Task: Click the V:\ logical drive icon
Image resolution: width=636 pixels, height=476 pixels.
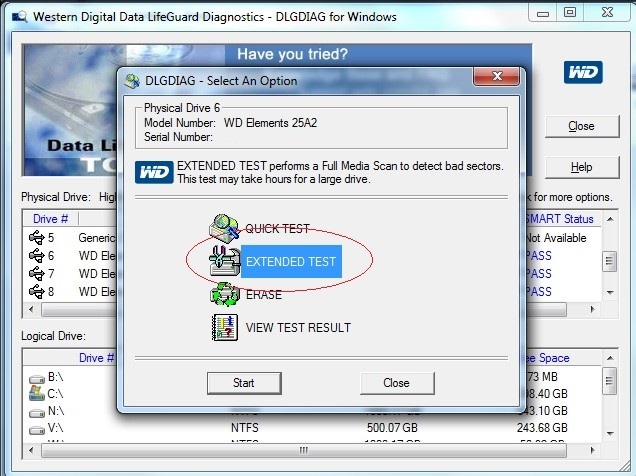Action: (37, 430)
